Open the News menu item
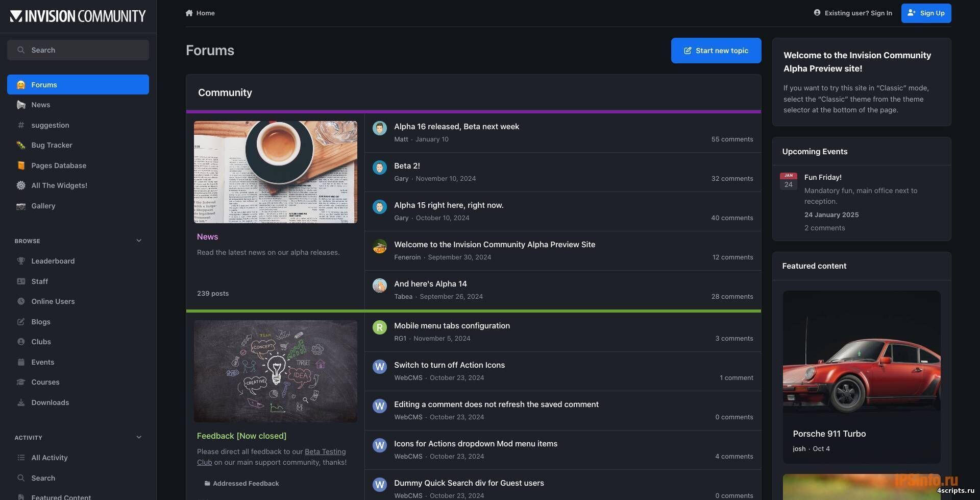 tap(41, 105)
